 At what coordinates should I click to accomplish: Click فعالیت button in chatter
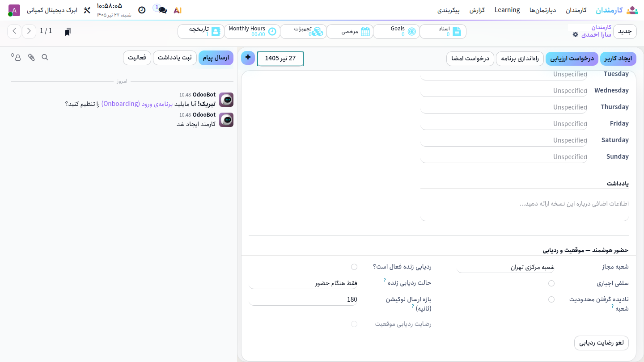click(x=137, y=58)
